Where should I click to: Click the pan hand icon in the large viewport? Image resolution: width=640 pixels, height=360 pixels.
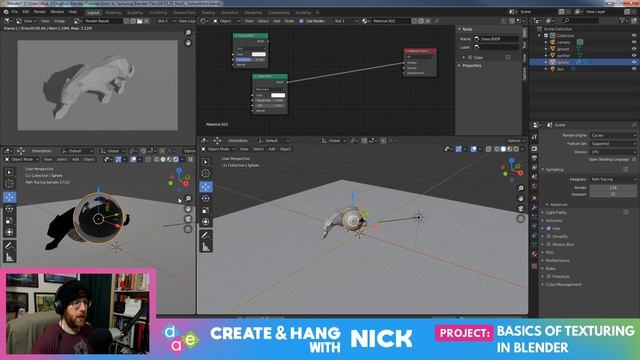click(x=520, y=198)
